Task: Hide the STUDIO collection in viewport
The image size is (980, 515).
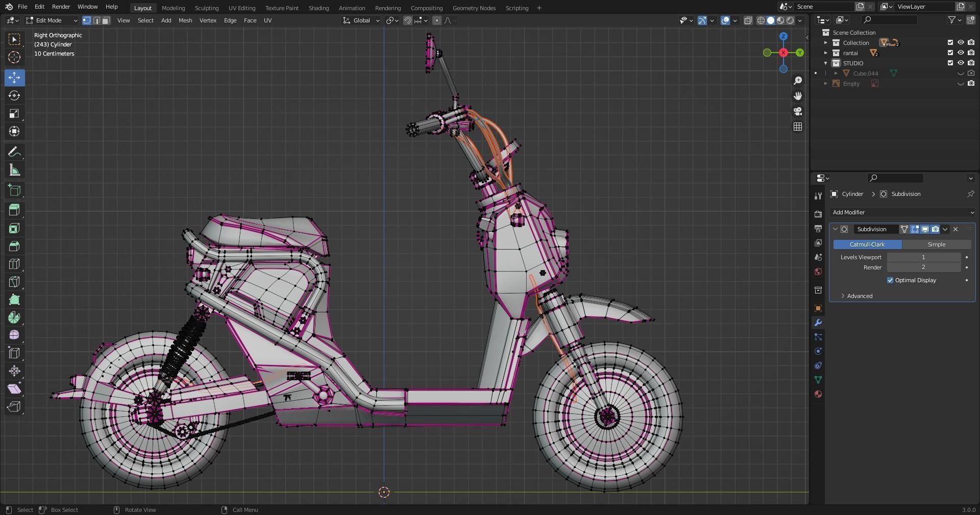Action: click(961, 63)
